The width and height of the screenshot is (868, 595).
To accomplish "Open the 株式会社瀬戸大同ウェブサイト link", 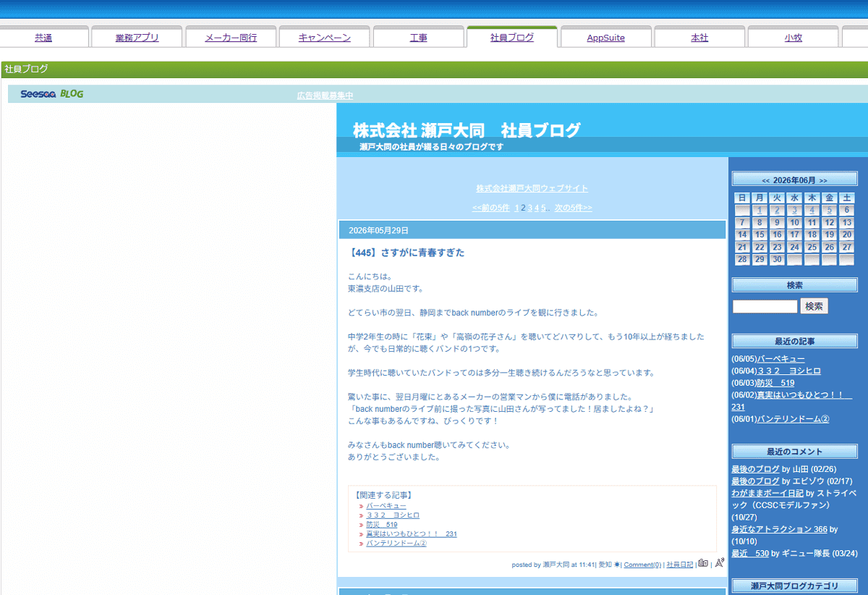I will pyautogui.click(x=532, y=188).
